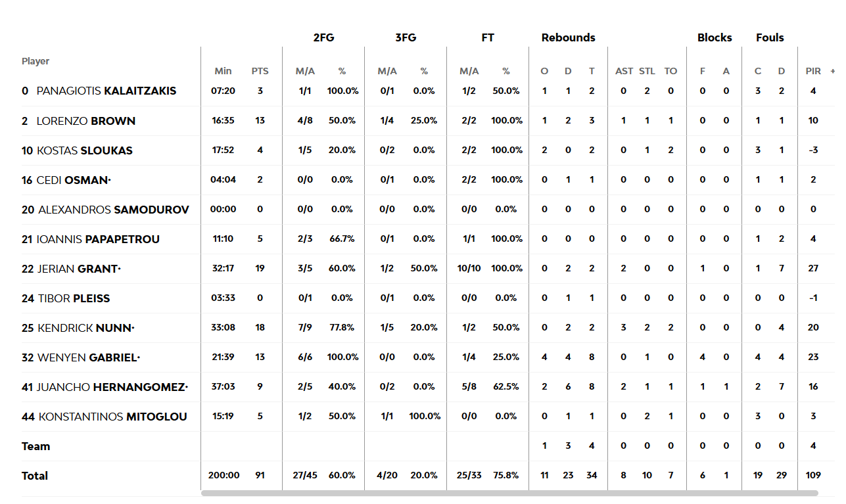Click the Rebounds group header

568,37
